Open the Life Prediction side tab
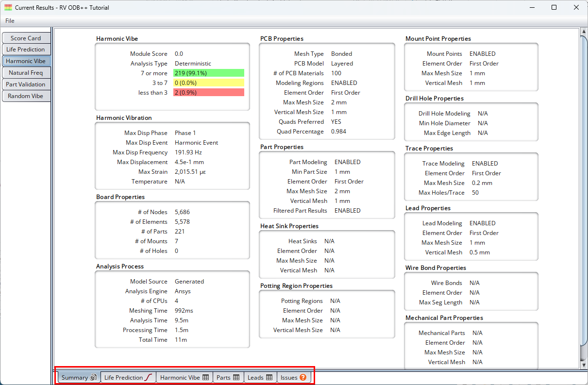Image resolution: width=588 pixels, height=385 pixels. (x=26, y=50)
